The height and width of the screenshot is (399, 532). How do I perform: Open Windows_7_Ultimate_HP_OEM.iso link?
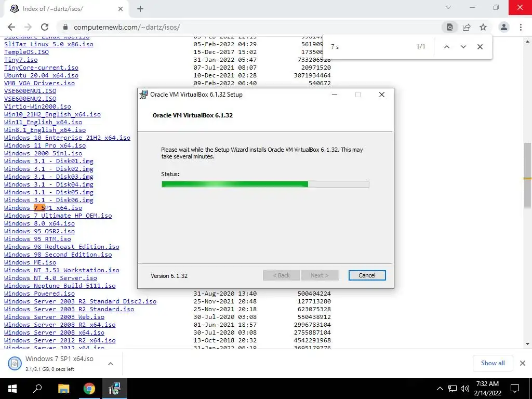click(x=58, y=216)
